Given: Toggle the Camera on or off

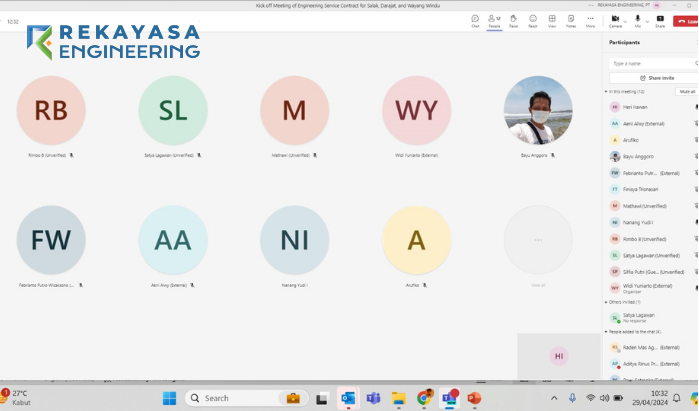Looking at the screenshot, I should pyautogui.click(x=615, y=20).
